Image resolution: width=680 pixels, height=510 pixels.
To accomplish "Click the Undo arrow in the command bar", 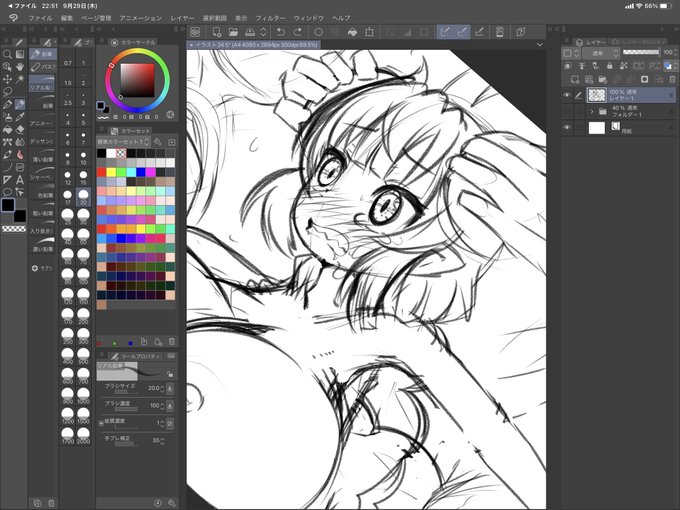I will pos(281,32).
